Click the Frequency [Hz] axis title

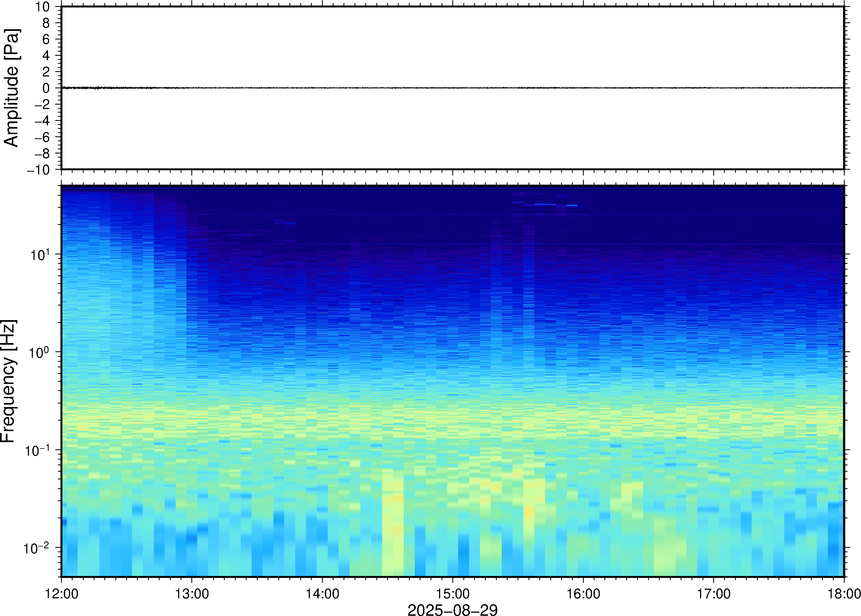pyautogui.click(x=8, y=381)
